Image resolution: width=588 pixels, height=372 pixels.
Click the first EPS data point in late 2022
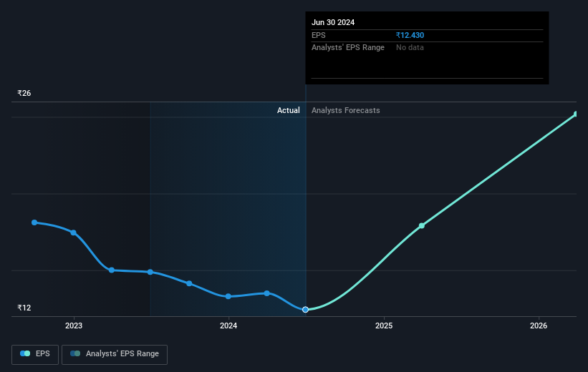(34, 222)
